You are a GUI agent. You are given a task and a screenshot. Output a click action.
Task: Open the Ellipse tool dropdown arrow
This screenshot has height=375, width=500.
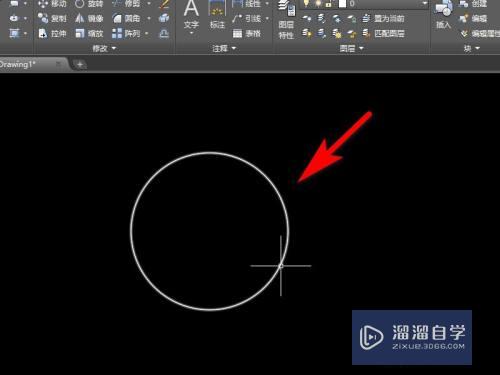(x=25, y=18)
